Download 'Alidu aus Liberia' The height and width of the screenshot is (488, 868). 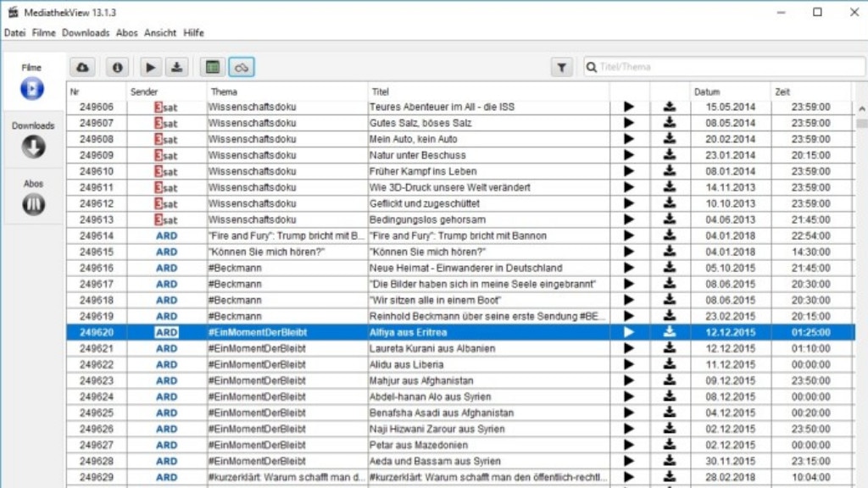[670, 364]
